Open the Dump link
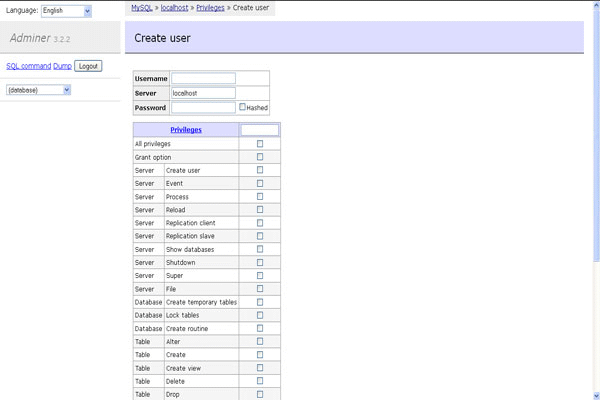The height and width of the screenshot is (400, 600). click(62, 66)
